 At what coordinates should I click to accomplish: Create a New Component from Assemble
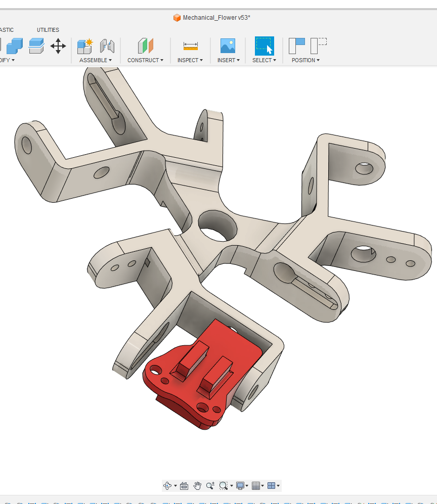(85, 46)
